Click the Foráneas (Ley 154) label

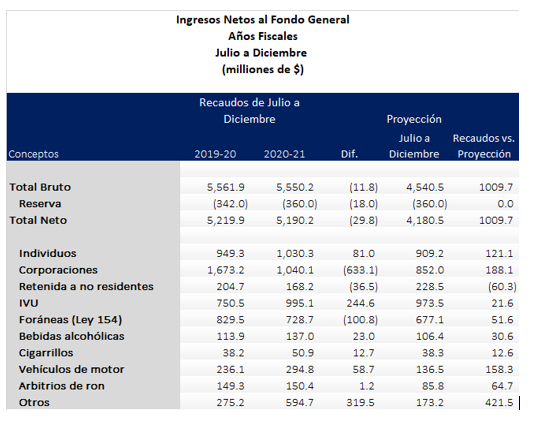point(70,320)
